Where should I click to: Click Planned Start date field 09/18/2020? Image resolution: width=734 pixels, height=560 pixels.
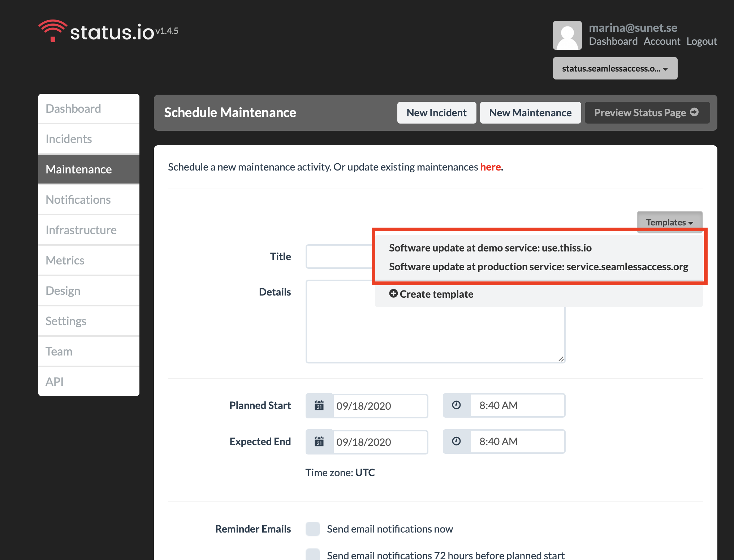(x=380, y=406)
